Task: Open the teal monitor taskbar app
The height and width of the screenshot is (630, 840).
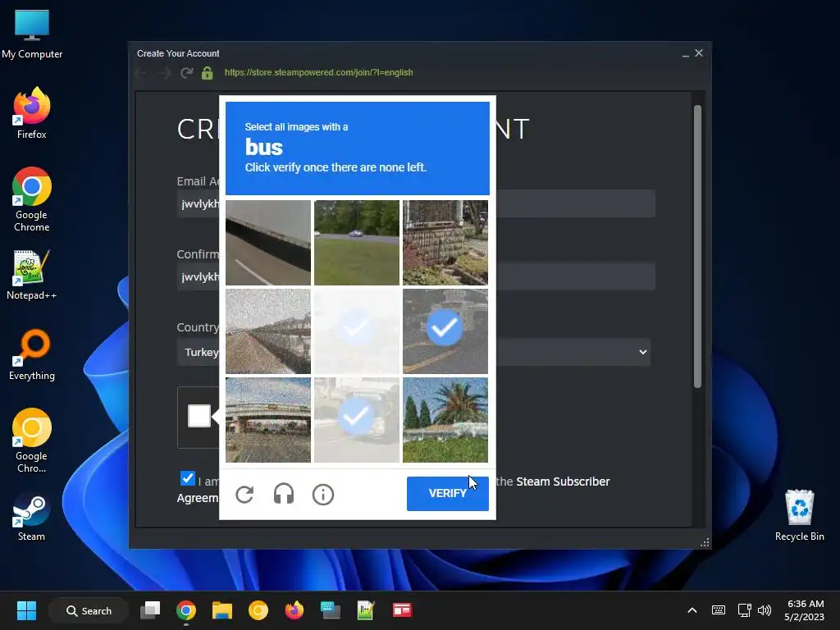Action: tap(330, 610)
